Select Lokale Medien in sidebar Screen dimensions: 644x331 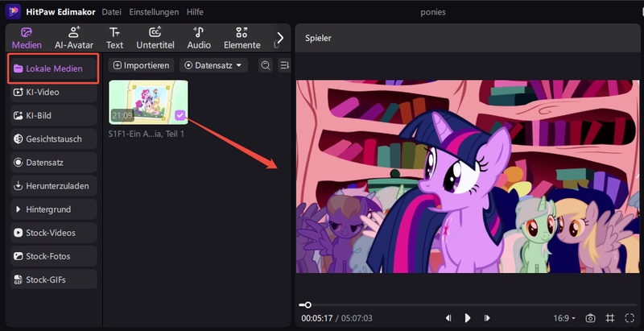tap(53, 68)
